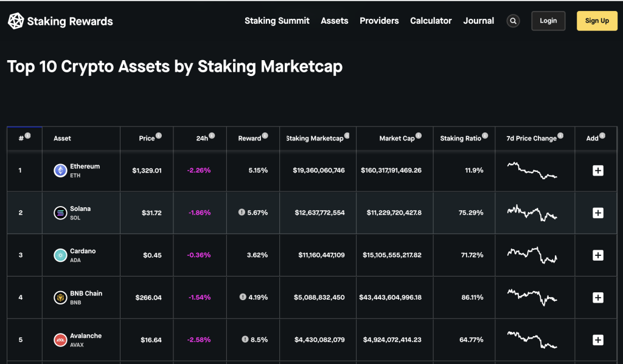
Task: Open the BNB Chain asset link
Action: click(x=86, y=294)
